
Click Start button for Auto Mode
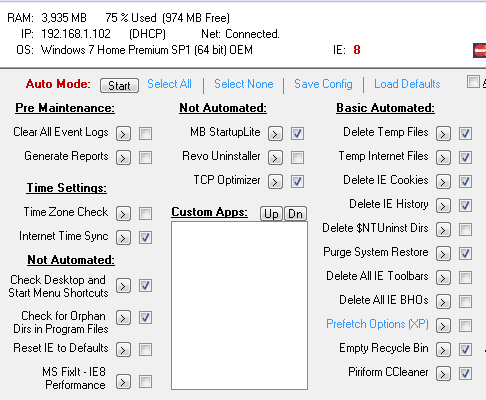[x=119, y=86]
